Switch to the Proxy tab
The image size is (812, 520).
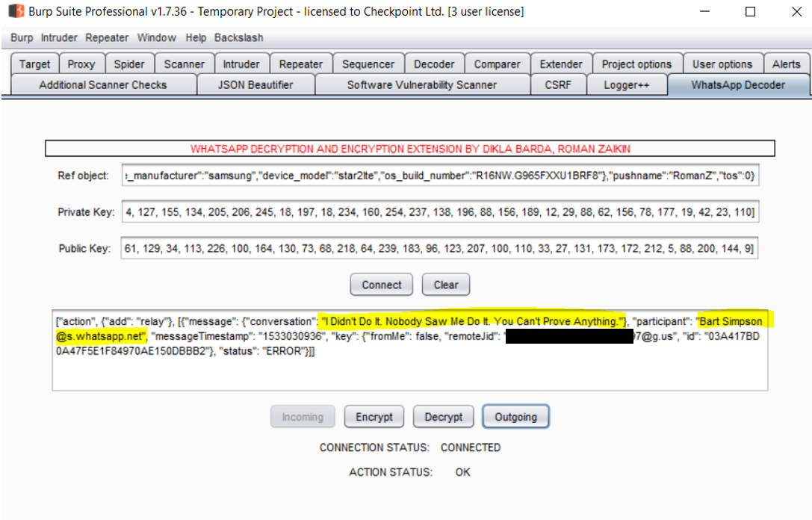(81, 64)
